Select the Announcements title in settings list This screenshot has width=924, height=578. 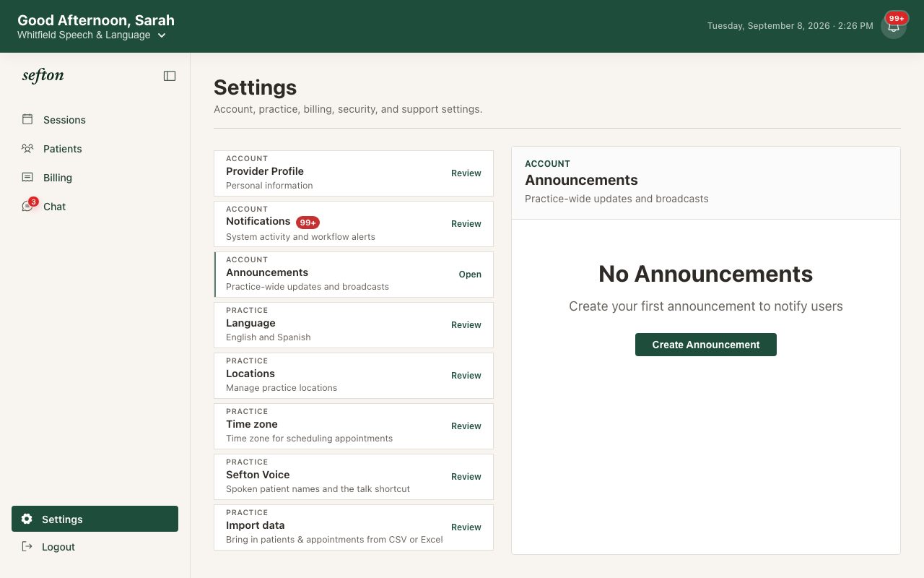(267, 272)
